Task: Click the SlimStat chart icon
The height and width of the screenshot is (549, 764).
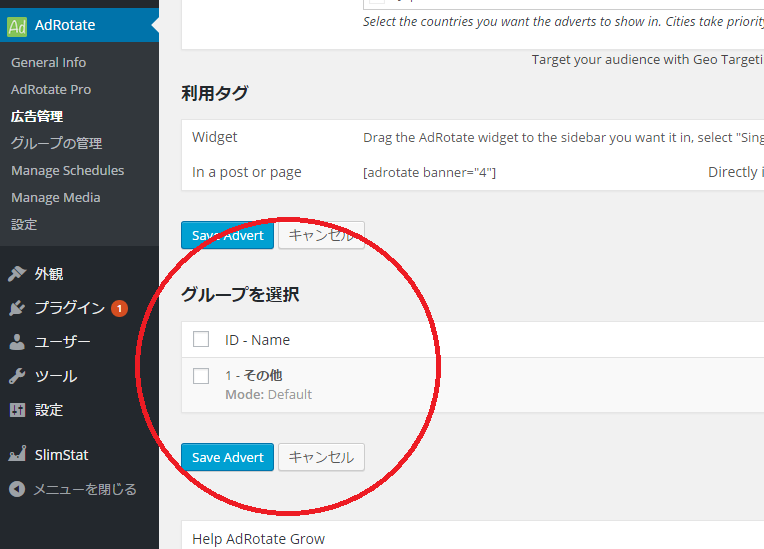Action: pyautogui.click(x=17, y=455)
